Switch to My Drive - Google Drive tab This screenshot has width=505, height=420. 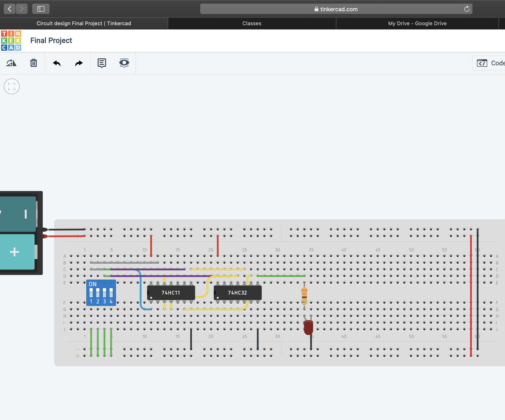pos(417,23)
